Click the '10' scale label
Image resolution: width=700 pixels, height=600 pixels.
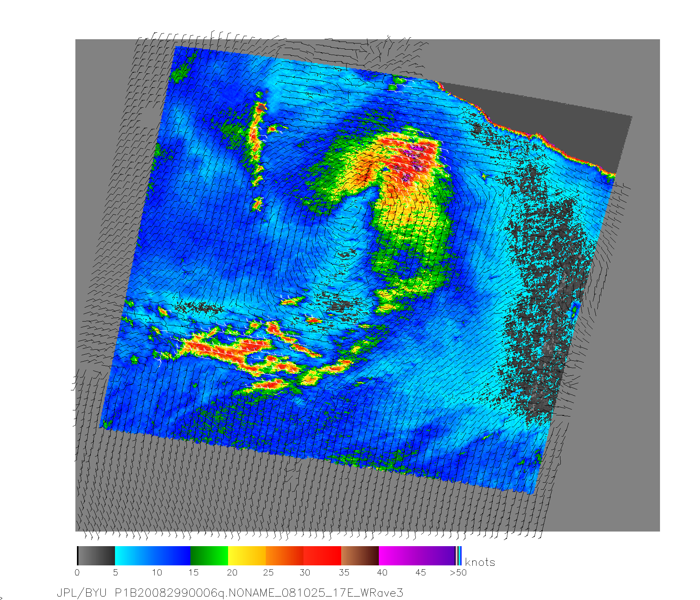click(157, 573)
